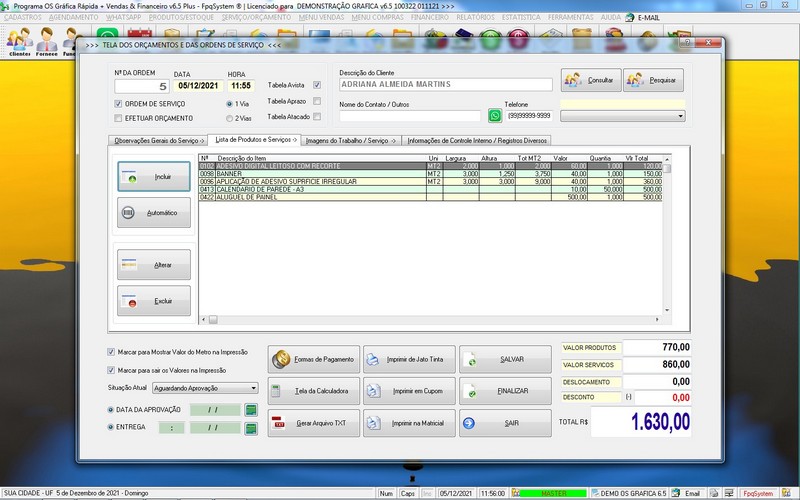800x500 pixels.
Task: Open the Fornece suppliers toolbar icon
Action: point(46,41)
